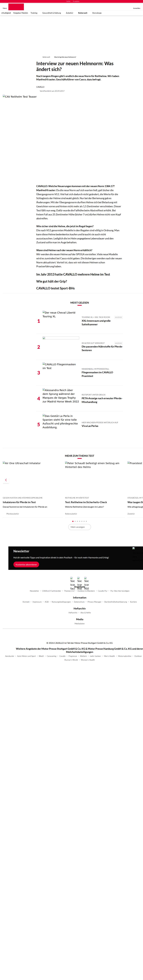This screenshot has height=980, width=143.
Task: Expand the 'CAVALLO testet Sport-BHs' section
Action: tap(55, 288)
